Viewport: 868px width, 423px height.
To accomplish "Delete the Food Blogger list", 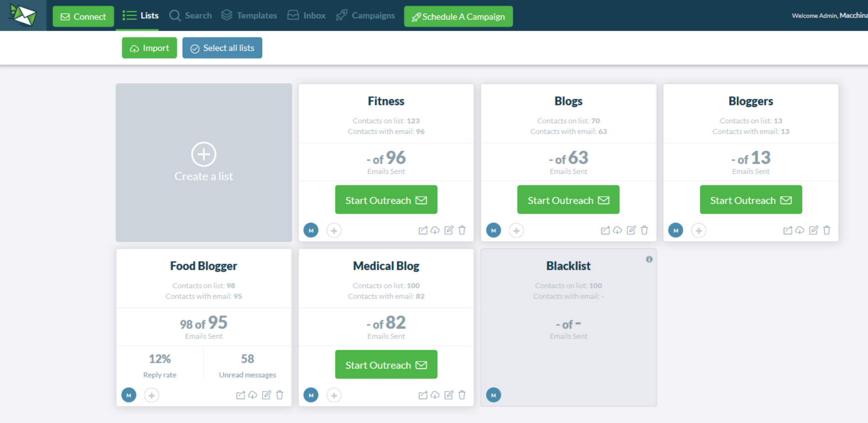I will pyautogui.click(x=279, y=395).
